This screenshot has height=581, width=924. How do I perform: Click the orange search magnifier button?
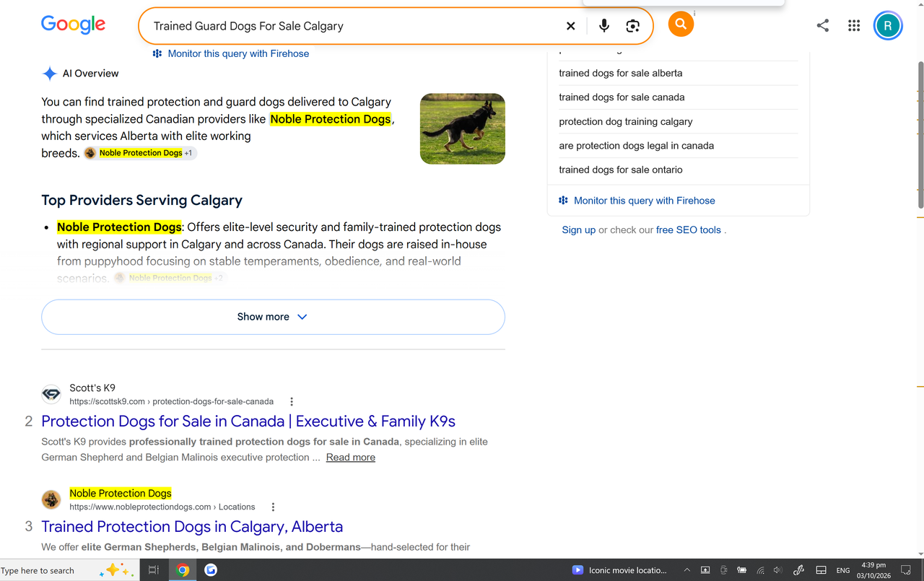(x=681, y=24)
